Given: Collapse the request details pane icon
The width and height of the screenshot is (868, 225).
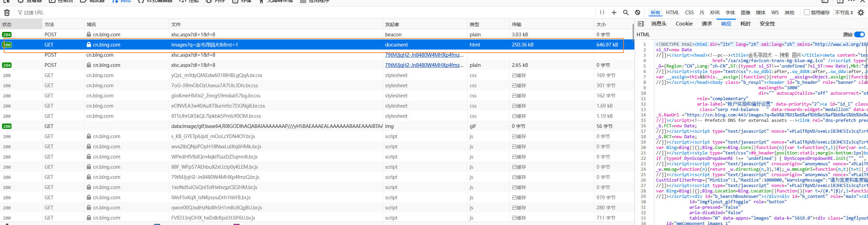Looking at the screenshot, I should point(641,24).
